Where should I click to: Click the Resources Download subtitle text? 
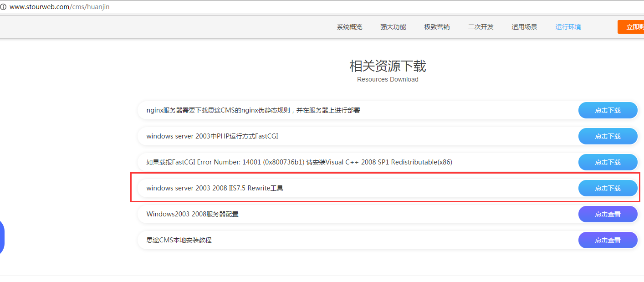point(388,79)
